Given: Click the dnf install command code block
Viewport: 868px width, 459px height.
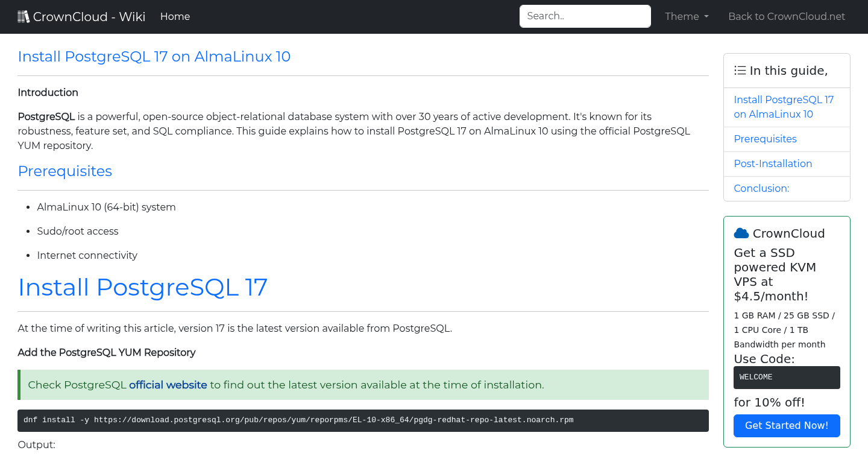Looking at the screenshot, I should [x=363, y=420].
